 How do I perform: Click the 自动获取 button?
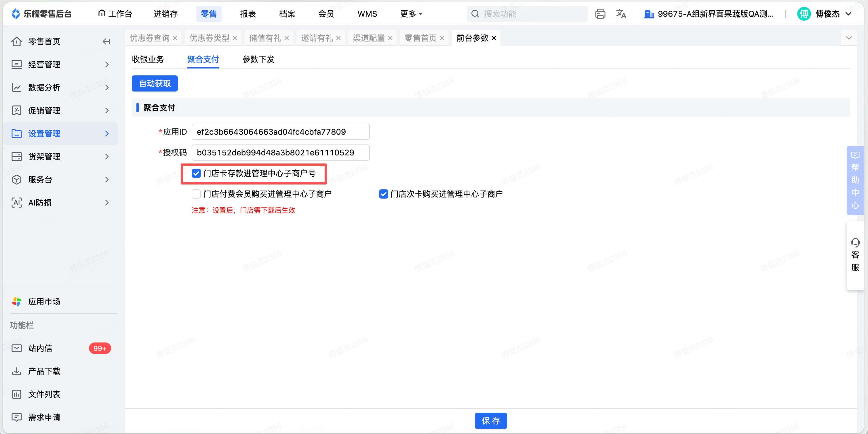[155, 83]
